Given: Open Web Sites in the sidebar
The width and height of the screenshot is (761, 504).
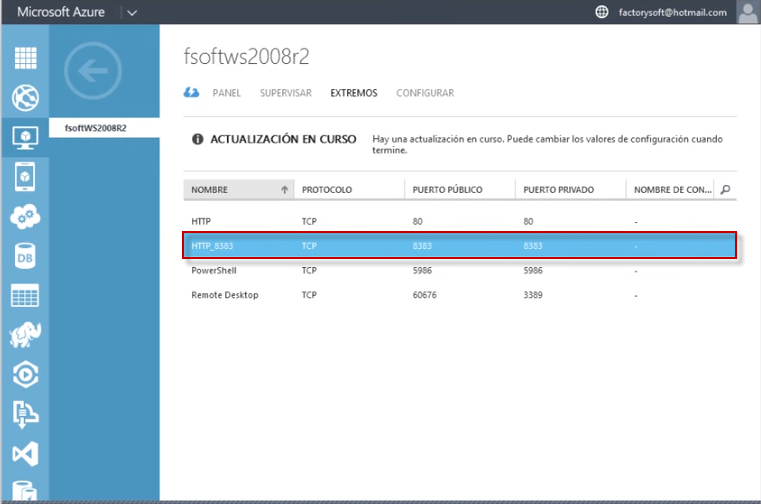Looking at the screenshot, I should (24, 98).
